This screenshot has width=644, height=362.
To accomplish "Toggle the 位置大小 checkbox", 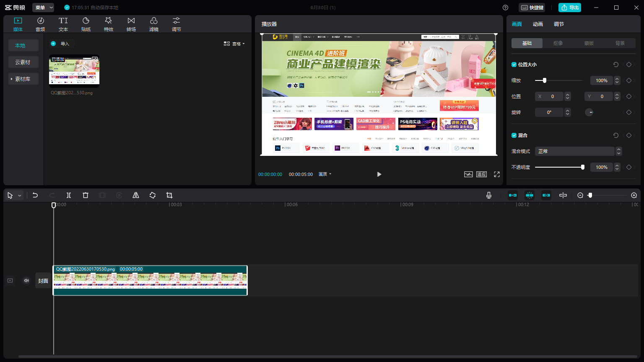I will [514, 65].
